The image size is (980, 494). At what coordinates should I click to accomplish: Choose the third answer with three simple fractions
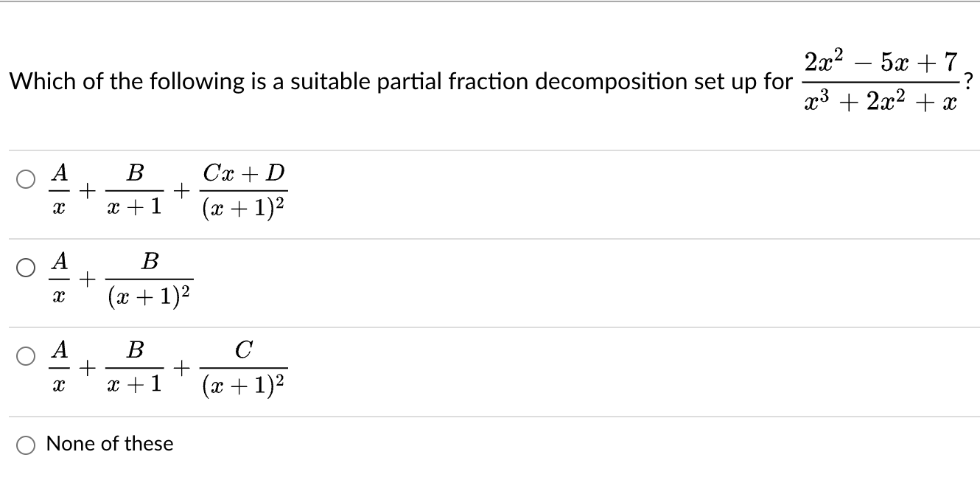24,355
